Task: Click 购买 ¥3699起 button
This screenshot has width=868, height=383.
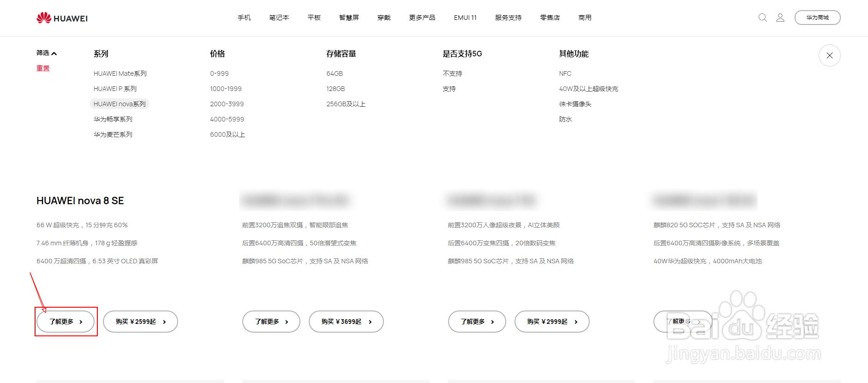Action: tap(346, 322)
